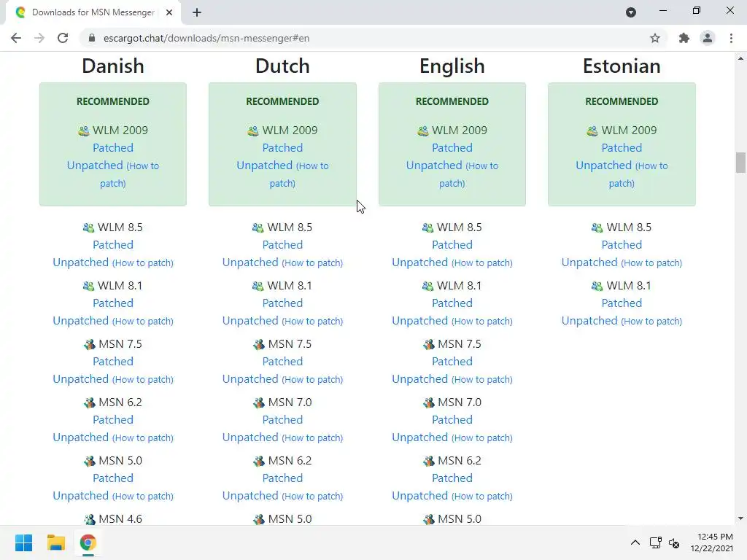The width and height of the screenshot is (747, 560).
Task: Click the WLM 2009 icon under Danish
Action: [83, 131]
